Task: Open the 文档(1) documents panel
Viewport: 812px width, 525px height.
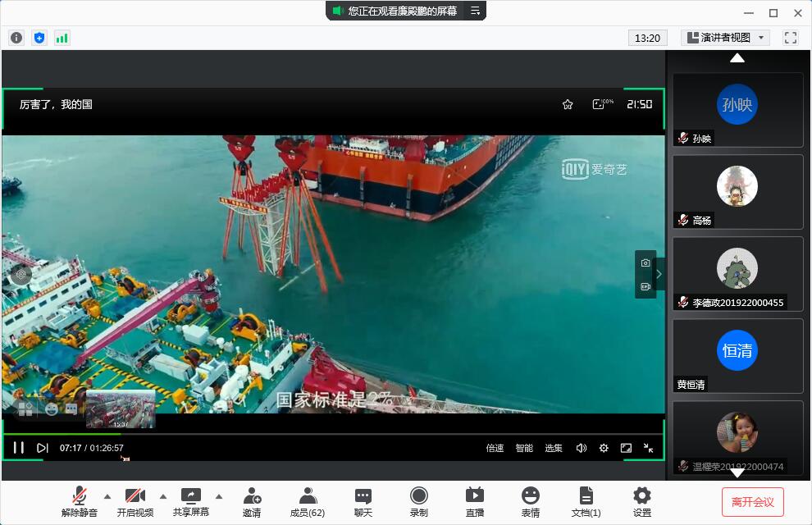Action: (586, 502)
